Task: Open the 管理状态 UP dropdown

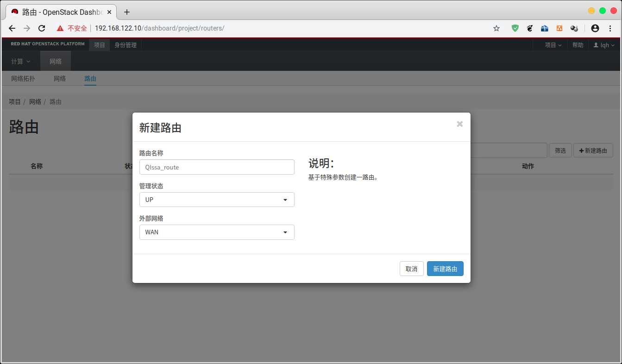Action: [217, 200]
